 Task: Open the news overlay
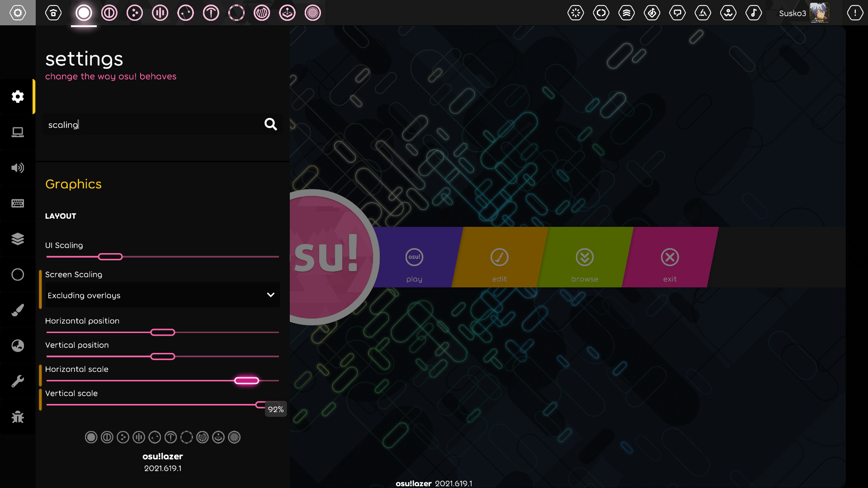(x=576, y=13)
